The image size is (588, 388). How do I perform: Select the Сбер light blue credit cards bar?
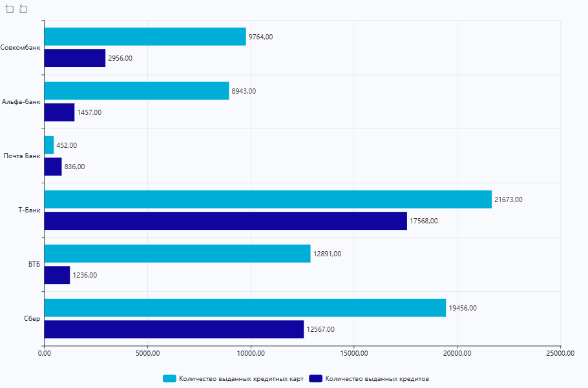coord(246,308)
